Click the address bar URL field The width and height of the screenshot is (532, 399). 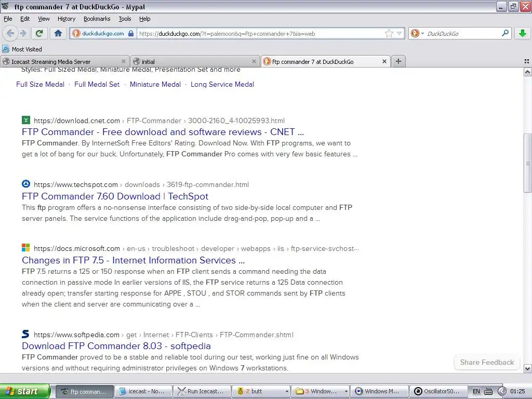(x=261, y=34)
